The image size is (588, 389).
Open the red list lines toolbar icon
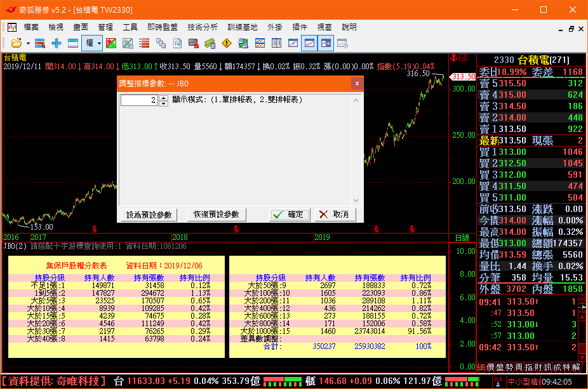[144, 43]
